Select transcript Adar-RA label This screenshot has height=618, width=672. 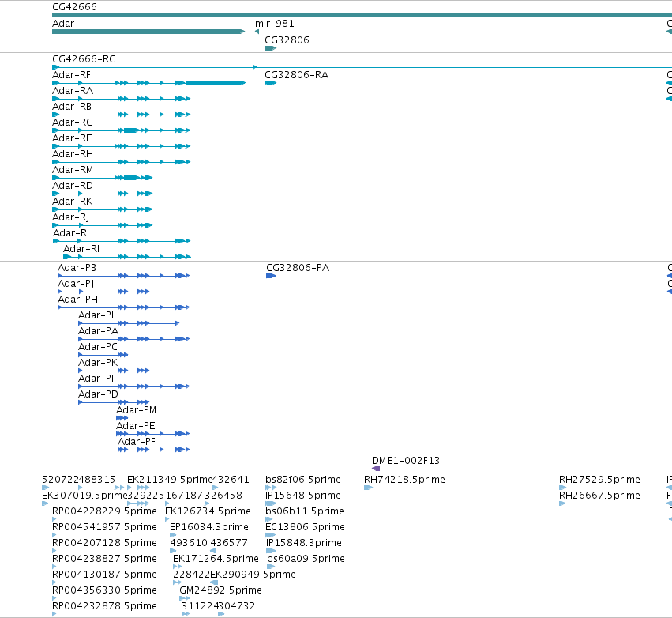pos(73,91)
